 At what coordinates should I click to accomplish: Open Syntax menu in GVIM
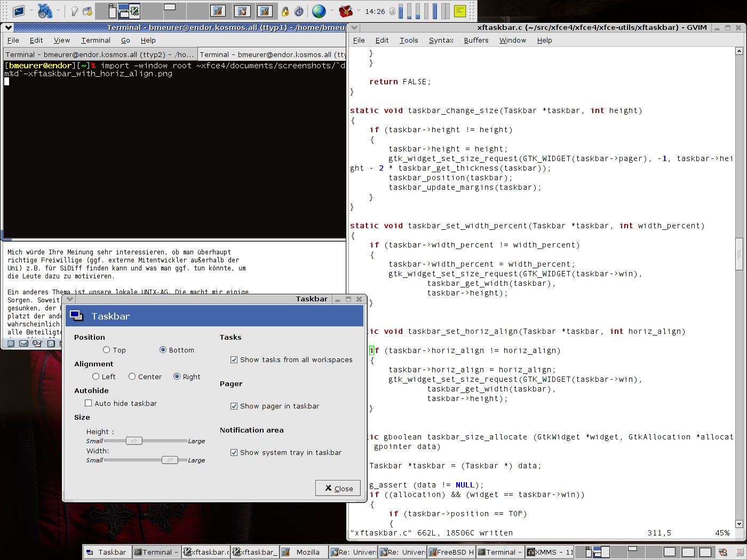441,40
